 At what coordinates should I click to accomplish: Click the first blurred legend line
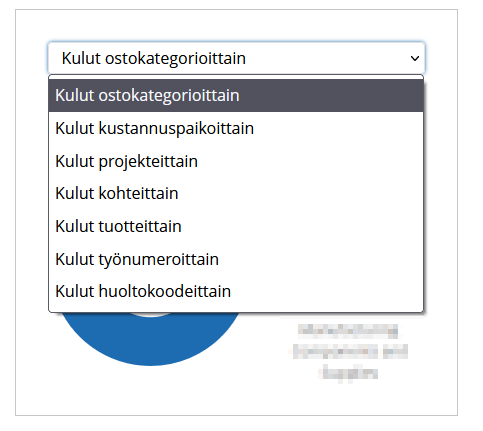[348, 331]
